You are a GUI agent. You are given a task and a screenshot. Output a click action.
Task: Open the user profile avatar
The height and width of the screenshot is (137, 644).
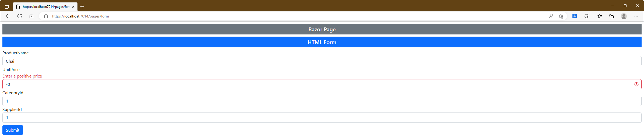pyautogui.click(x=624, y=16)
